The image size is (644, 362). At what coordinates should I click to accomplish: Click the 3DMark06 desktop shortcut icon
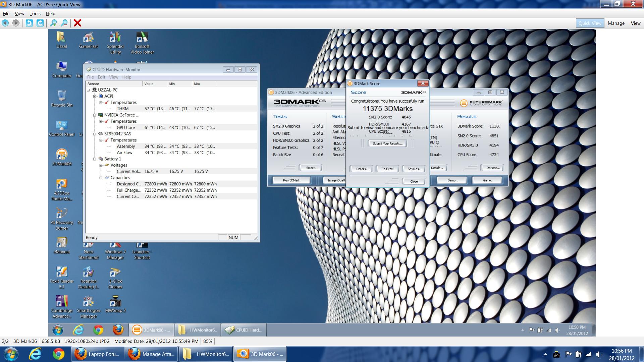coord(62,157)
